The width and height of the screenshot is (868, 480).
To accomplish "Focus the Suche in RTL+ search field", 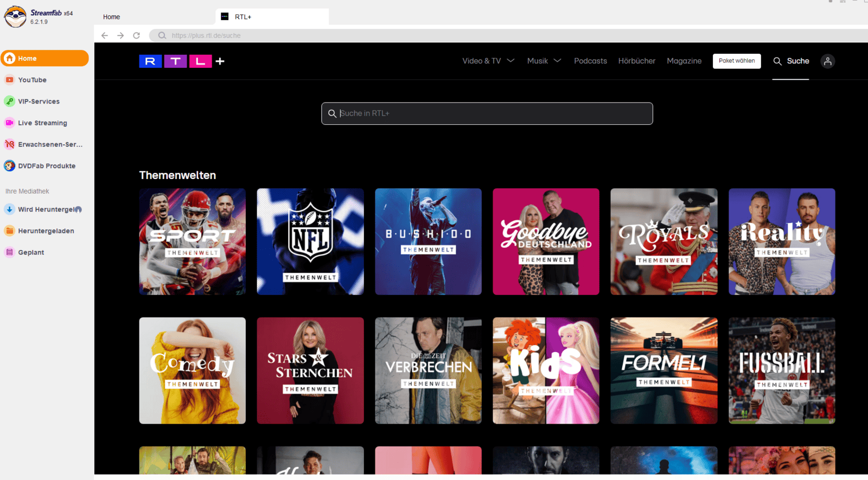I will point(487,113).
